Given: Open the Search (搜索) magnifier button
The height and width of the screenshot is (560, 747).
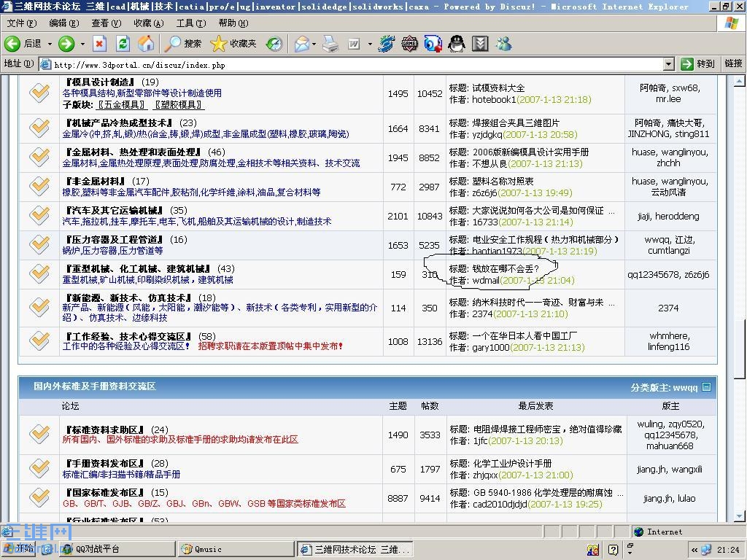Looking at the screenshot, I should 183,44.
